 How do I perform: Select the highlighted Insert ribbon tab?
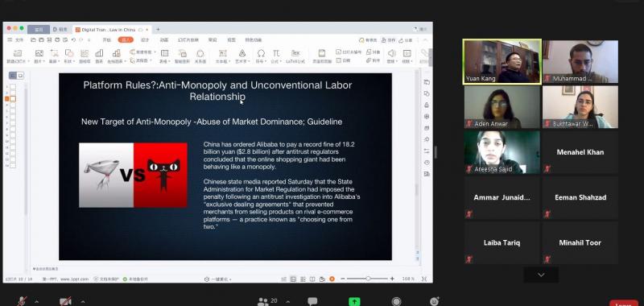pyautogui.click(x=126, y=39)
